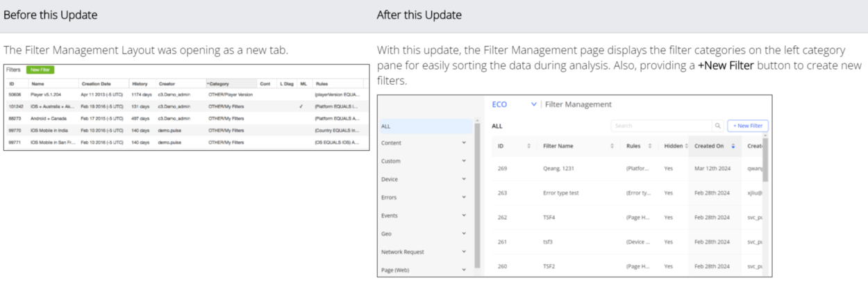The width and height of the screenshot is (868, 285).
Task: Click the ML checkmark in row 101242
Action: tap(301, 106)
